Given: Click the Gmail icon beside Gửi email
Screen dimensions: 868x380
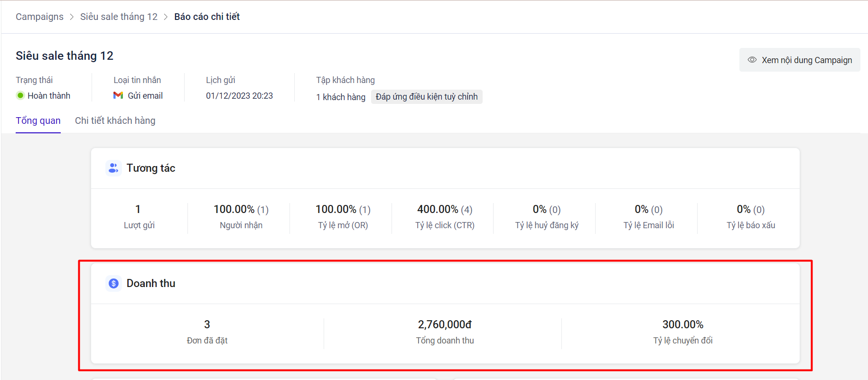Looking at the screenshot, I should click(118, 95).
